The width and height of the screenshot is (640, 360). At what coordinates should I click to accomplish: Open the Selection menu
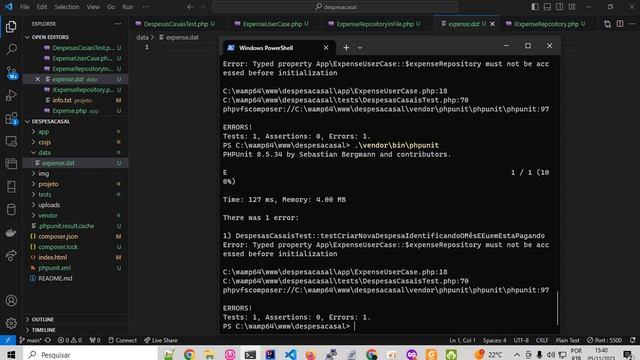coord(67,7)
